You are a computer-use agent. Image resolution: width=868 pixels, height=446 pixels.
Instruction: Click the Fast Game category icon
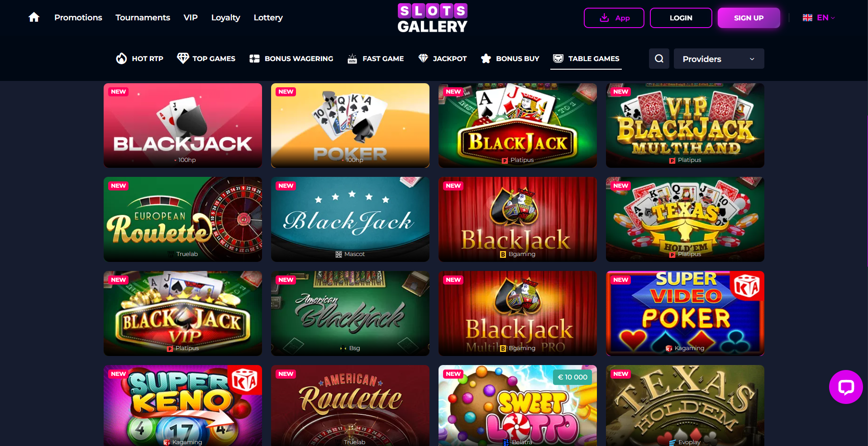click(x=352, y=58)
